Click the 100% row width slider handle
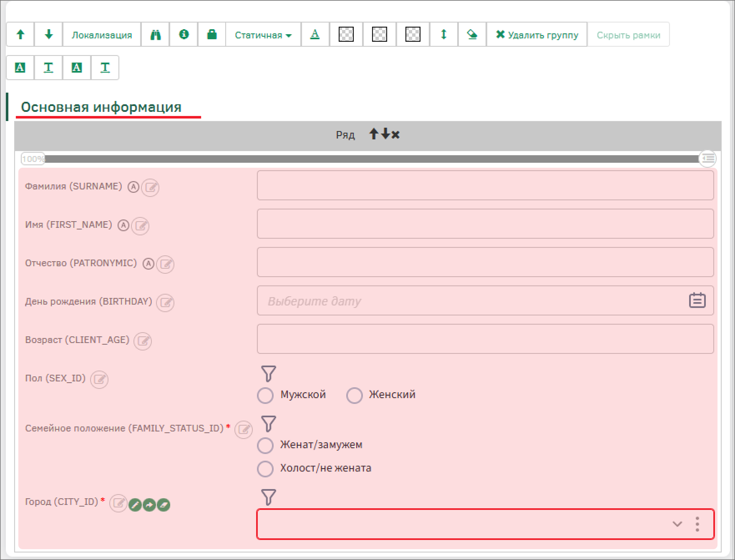Screen dimensions: 735x560 point(33,159)
